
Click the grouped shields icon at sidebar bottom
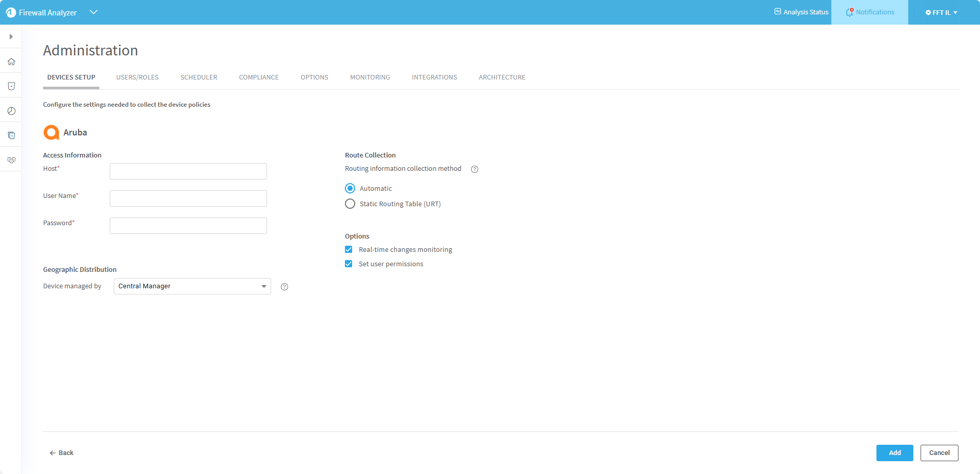(11, 160)
